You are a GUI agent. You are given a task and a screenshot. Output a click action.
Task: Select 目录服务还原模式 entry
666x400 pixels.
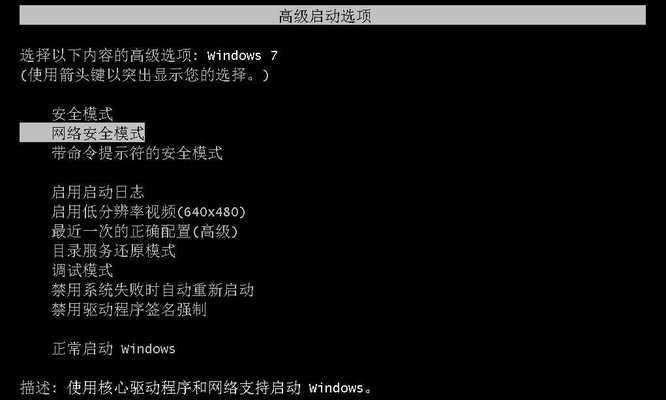click(x=113, y=251)
